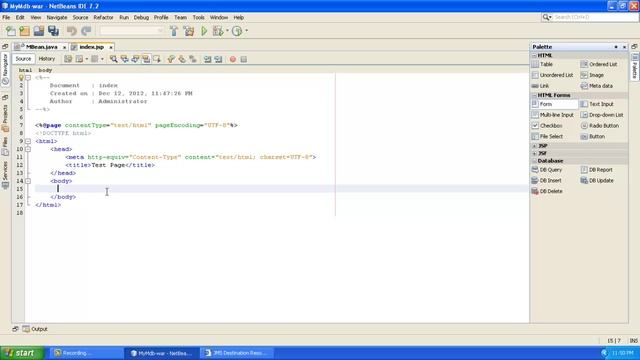This screenshot has height=360, width=640.
Task: Open the MBean.java editor tab
Action: pos(42,47)
